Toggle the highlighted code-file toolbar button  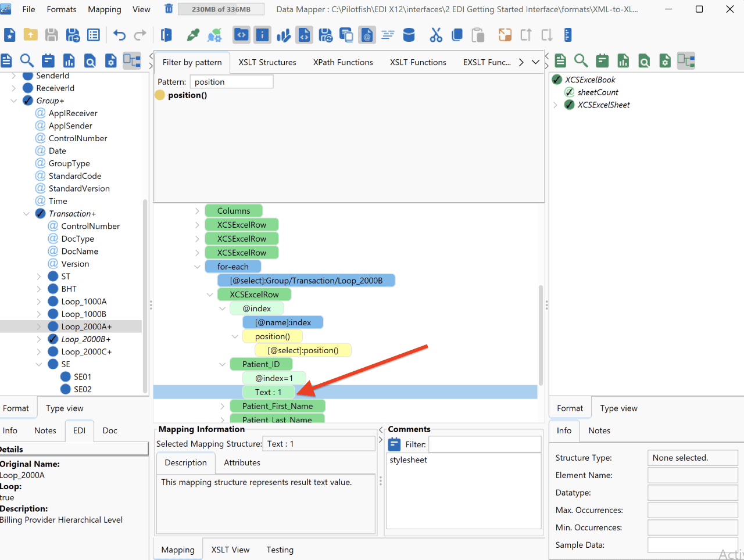[x=304, y=35]
